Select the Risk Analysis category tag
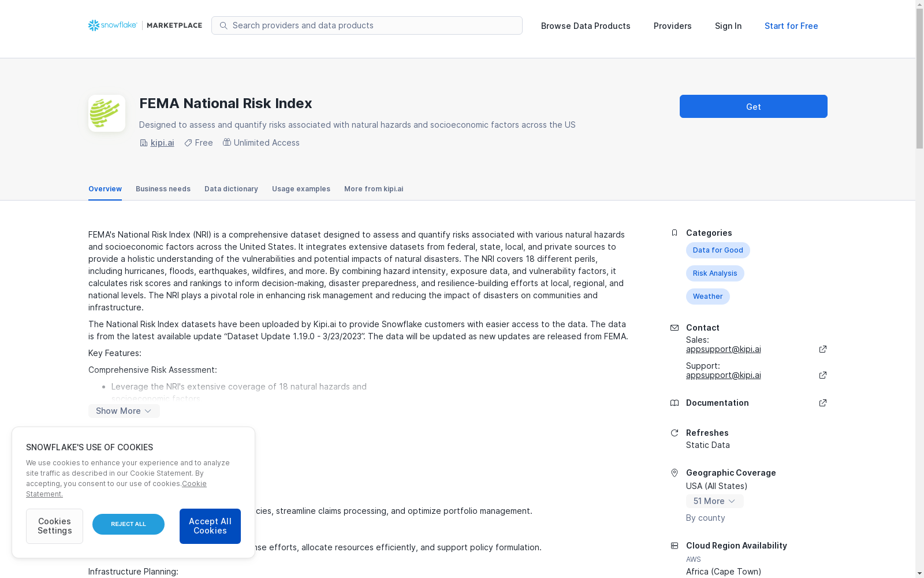Image resolution: width=924 pixels, height=578 pixels. [x=715, y=273]
